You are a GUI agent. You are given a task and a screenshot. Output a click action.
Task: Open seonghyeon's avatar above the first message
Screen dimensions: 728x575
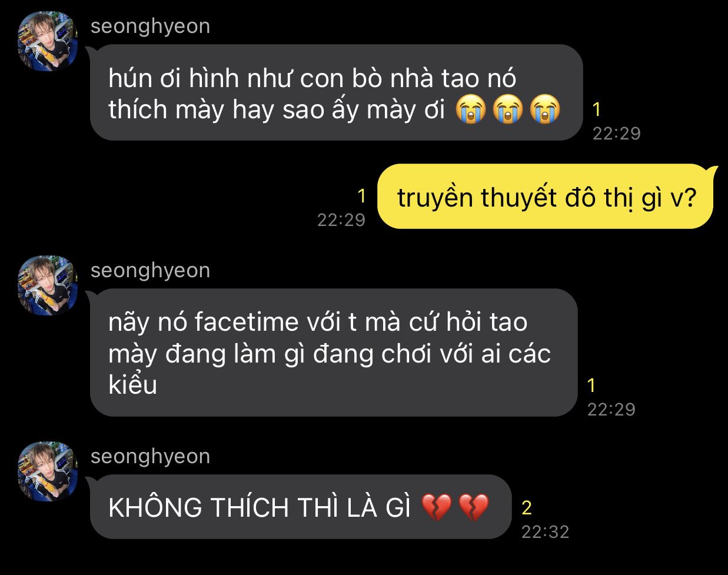coord(48,41)
